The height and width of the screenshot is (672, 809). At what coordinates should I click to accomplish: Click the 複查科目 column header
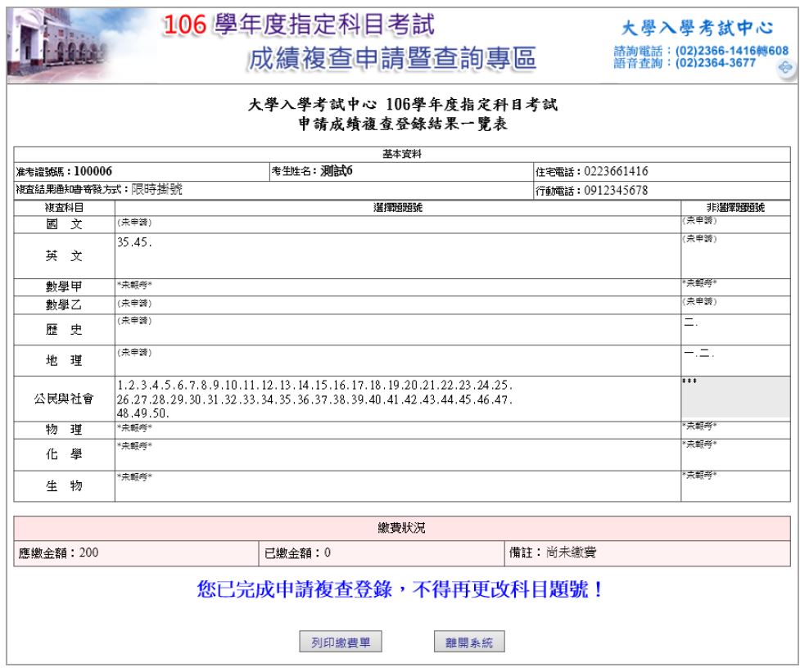click(64, 207)
